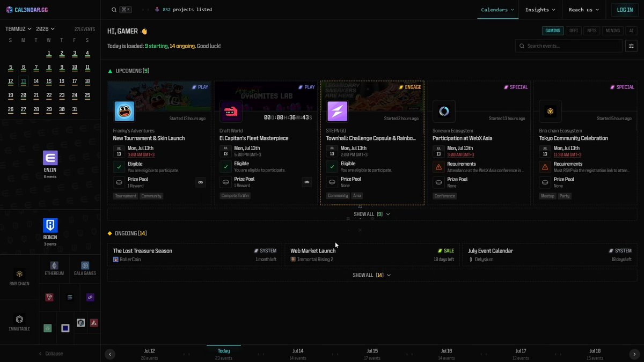Select the Immutable chain icon

tap(19, 319)
